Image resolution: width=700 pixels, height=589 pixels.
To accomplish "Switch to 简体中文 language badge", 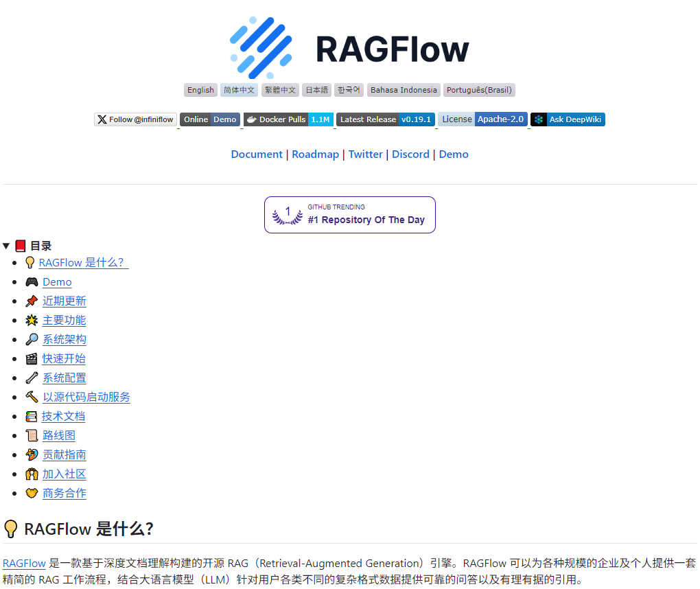I will point(239,90).
